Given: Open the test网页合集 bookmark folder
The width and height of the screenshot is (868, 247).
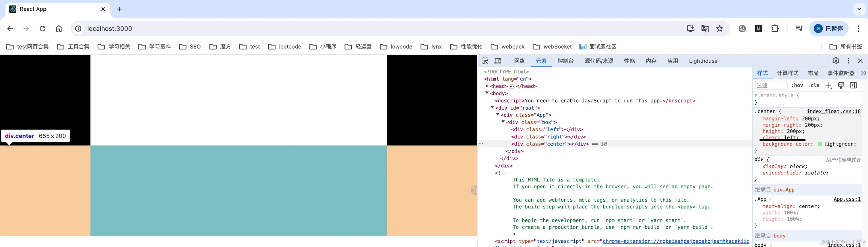Looking at the screenshot, I should pyautogui.click(x=28, y=47).
